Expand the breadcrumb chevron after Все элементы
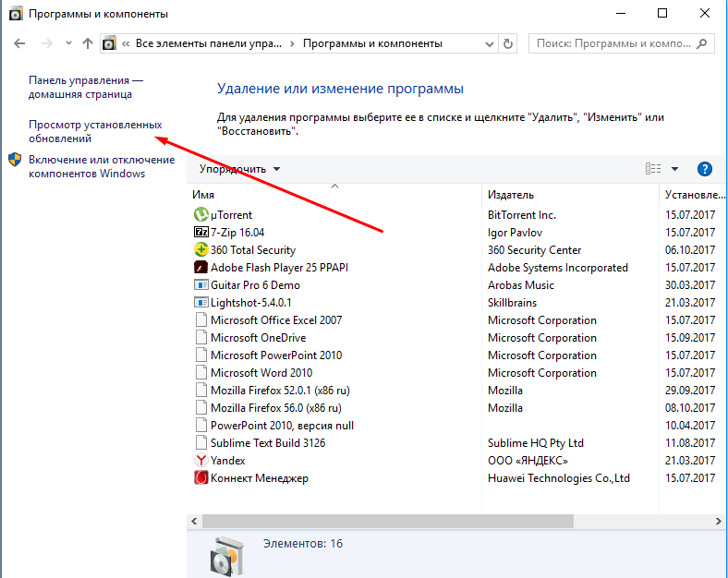Viewport: 728px width, 578px height. [x=292, y=43]
